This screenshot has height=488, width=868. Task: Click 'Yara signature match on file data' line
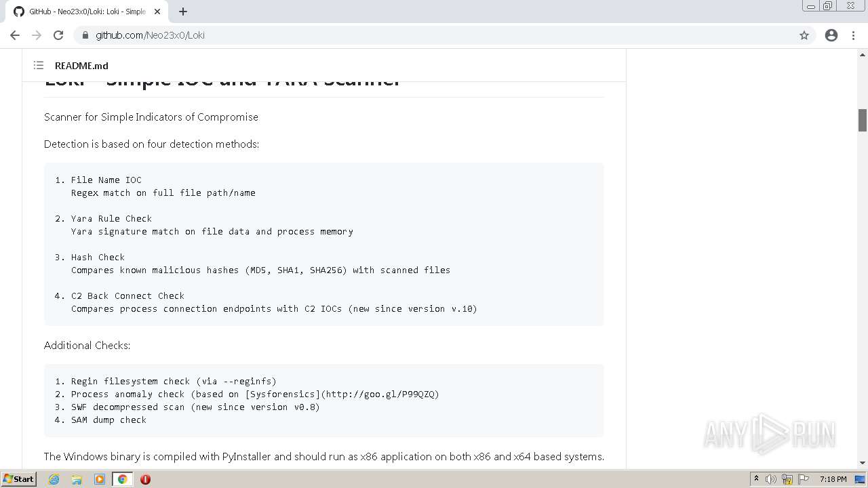pyautogui.click(x=212, y=231)
